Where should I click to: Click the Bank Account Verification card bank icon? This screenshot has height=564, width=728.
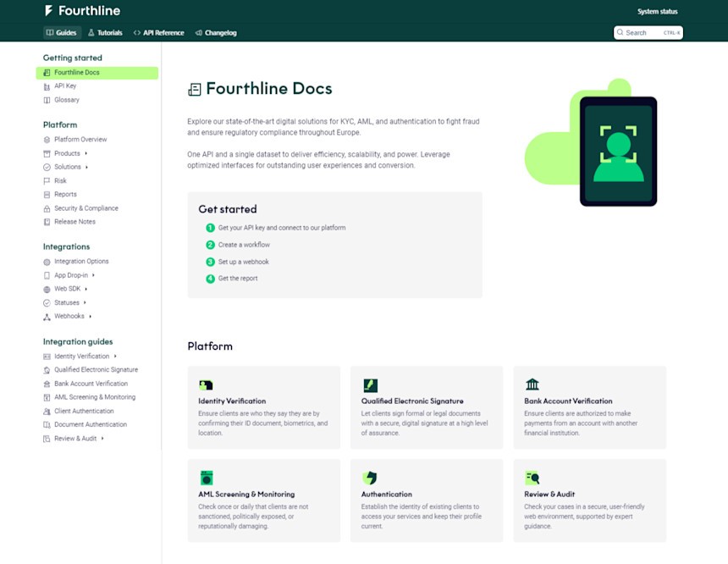click(532, 384)
